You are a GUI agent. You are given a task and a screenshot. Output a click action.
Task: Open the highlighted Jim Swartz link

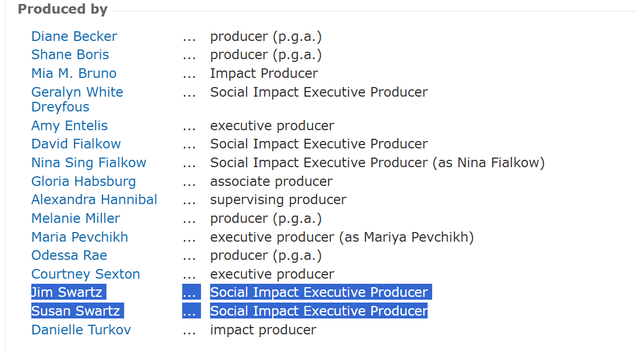click(67, 292)
